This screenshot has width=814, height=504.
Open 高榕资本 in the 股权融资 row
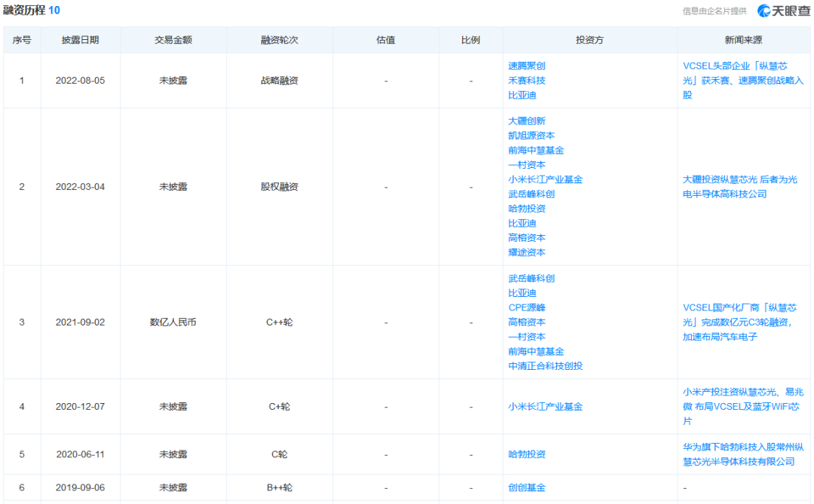[x=526, y=238]
